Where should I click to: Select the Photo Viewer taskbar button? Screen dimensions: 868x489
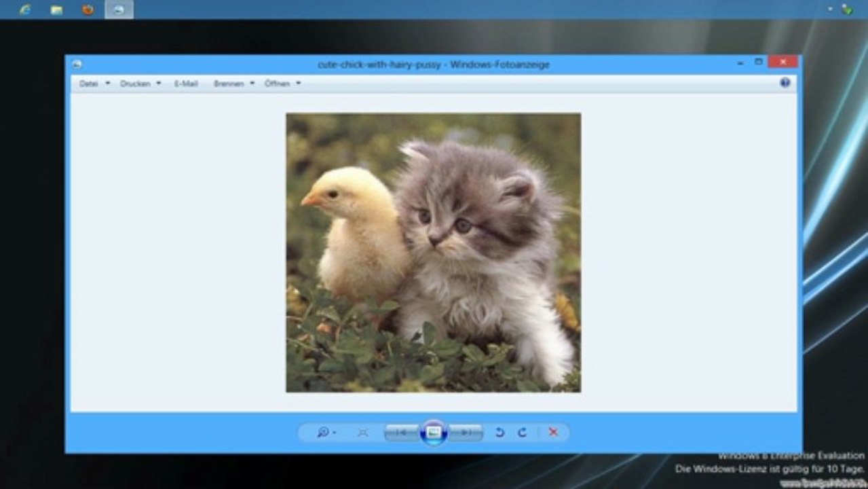[119, 10]
